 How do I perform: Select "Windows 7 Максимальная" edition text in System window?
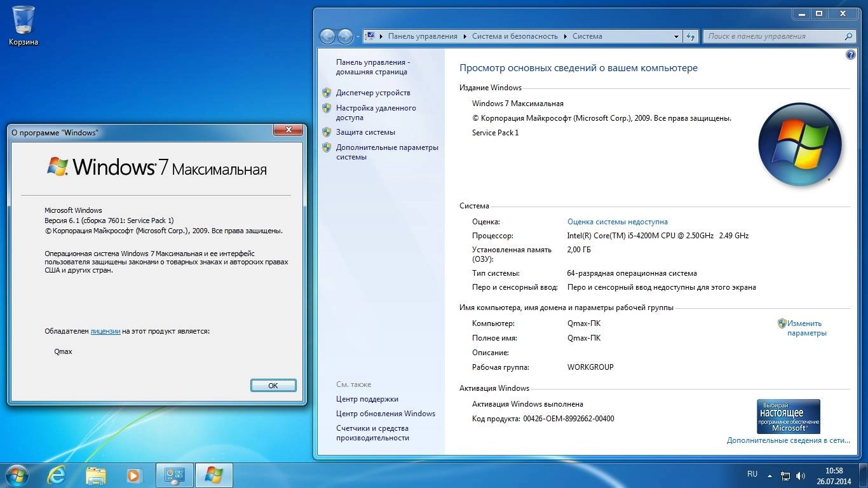[518, 104]
